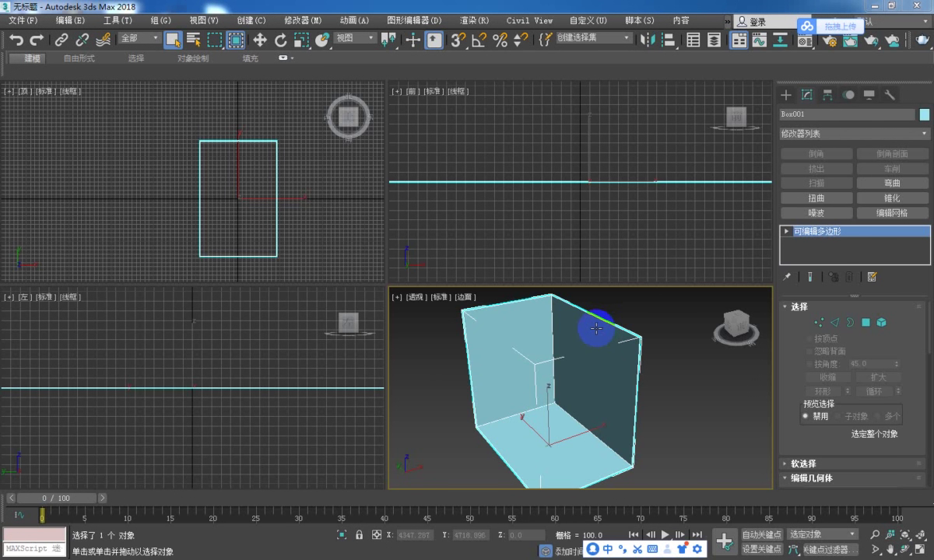Select the Move tool in the toolbar

tap(260, 40)
